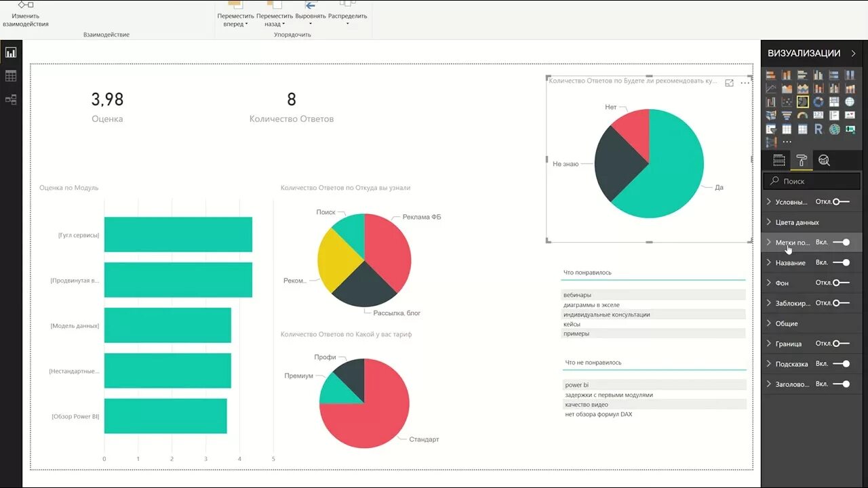Image resolution: width=868 pixels, height=488 pixels.
Task: Toggle the Условны... switch
Action: [x=841, y=201]
